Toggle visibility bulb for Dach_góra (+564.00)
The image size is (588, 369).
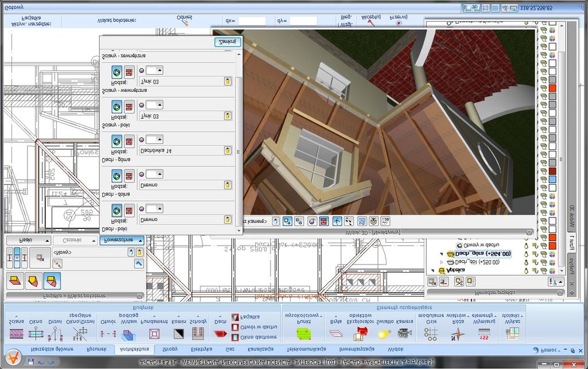pos(526,254)
